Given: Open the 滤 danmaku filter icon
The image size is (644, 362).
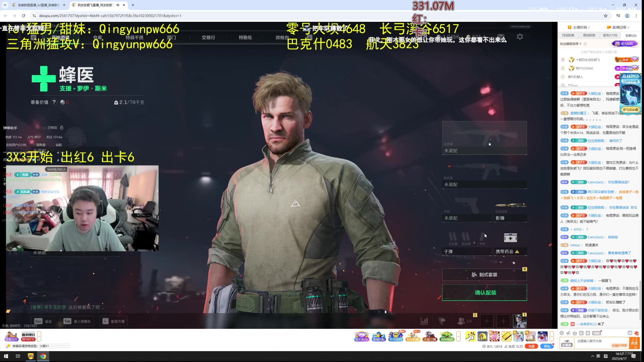Looking at the screenshot, I should click(x=630, y=333).
